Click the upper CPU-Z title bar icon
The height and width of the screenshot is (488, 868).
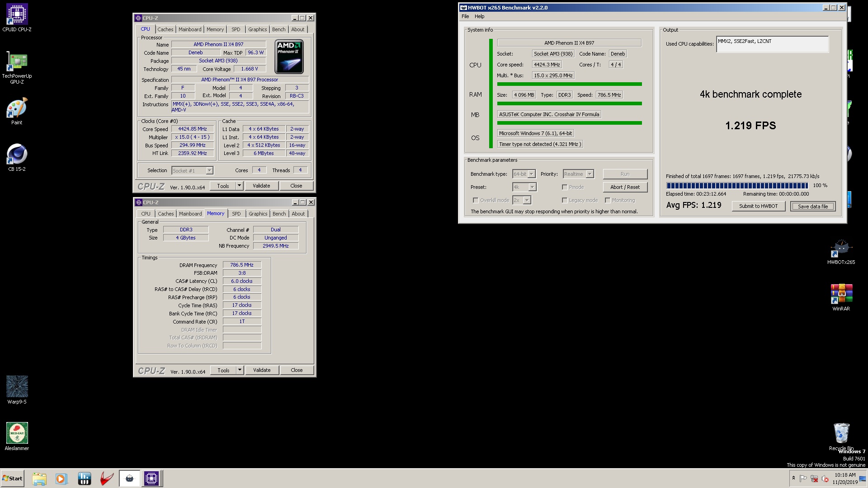point(139,18)
